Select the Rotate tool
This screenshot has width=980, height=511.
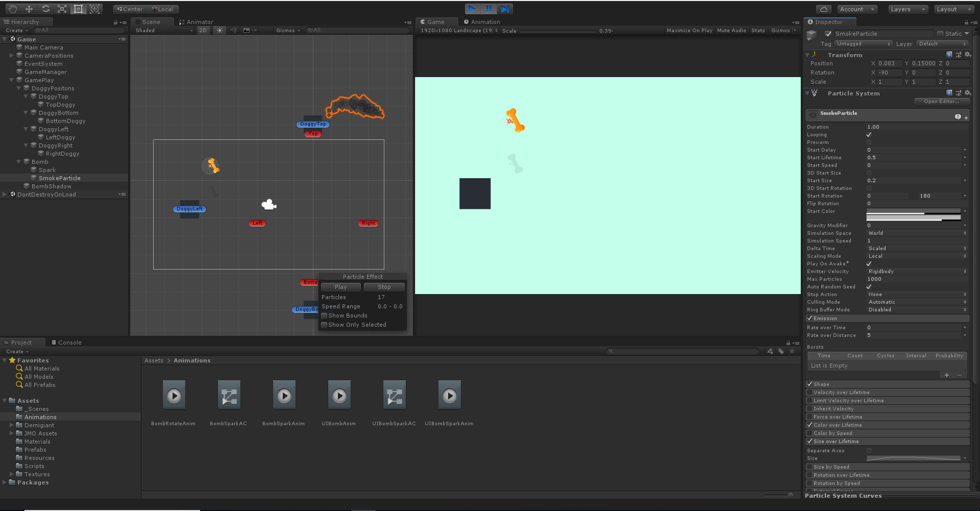(x=45, y=9)
